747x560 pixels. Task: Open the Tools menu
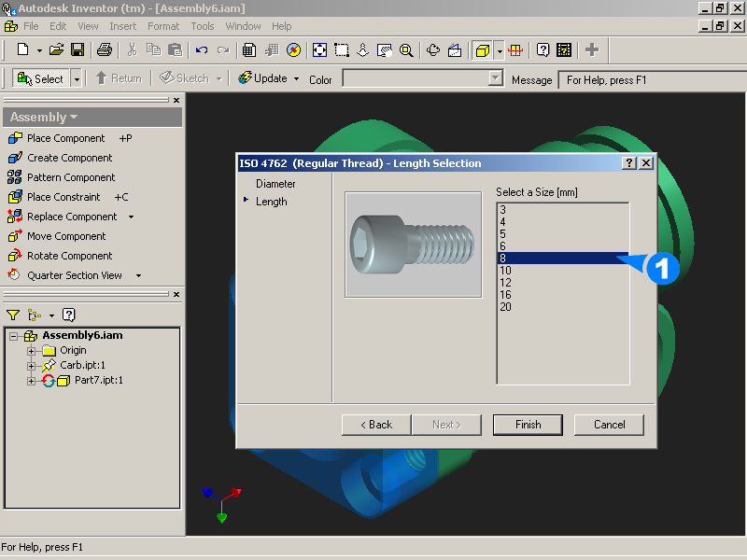point(203,26)
